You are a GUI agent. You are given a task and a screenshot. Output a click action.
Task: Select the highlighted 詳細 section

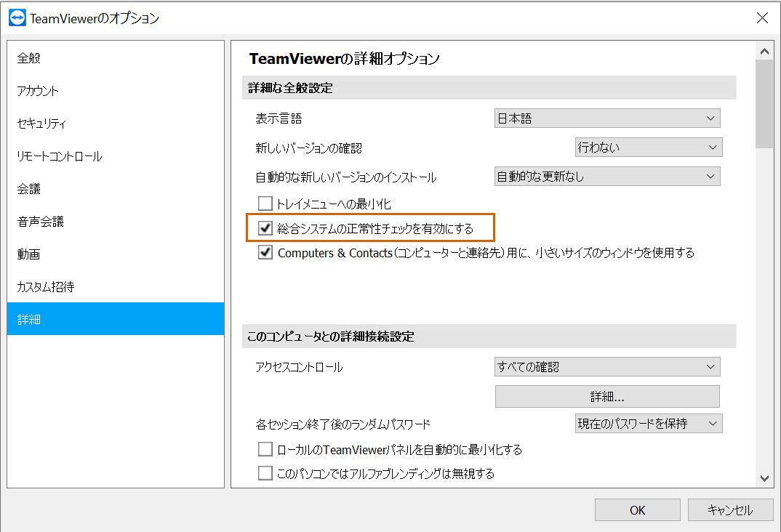point(116,319)
